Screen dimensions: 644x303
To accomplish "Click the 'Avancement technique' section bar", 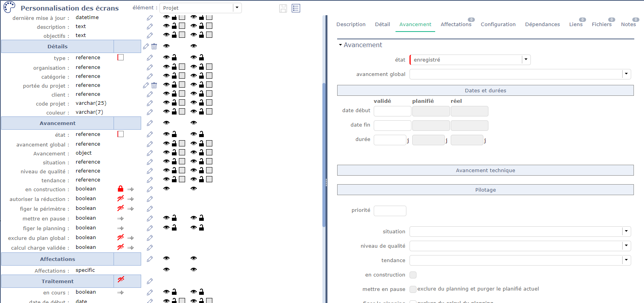I will (485, 170).
